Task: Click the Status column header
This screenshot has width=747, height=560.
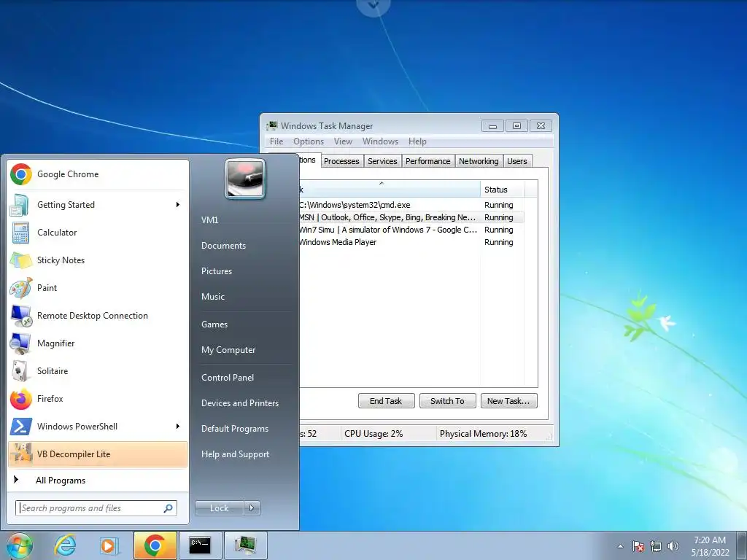Action: (x=502, y=190)
